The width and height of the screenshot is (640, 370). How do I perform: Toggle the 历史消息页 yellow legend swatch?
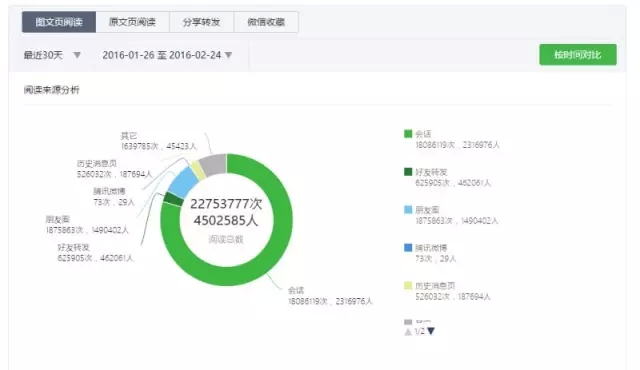click(408, 286)
